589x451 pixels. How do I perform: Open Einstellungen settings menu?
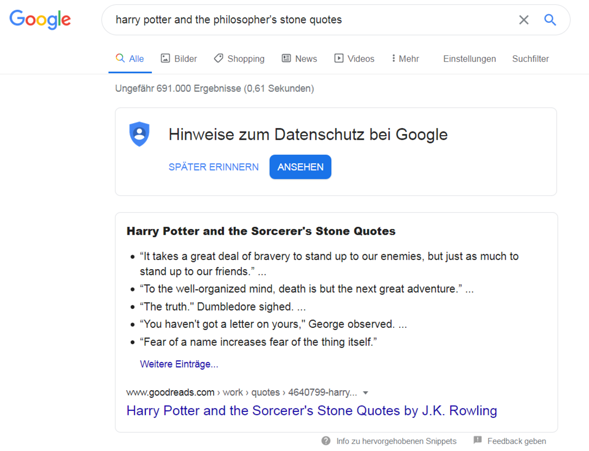(x=470, y=59)
